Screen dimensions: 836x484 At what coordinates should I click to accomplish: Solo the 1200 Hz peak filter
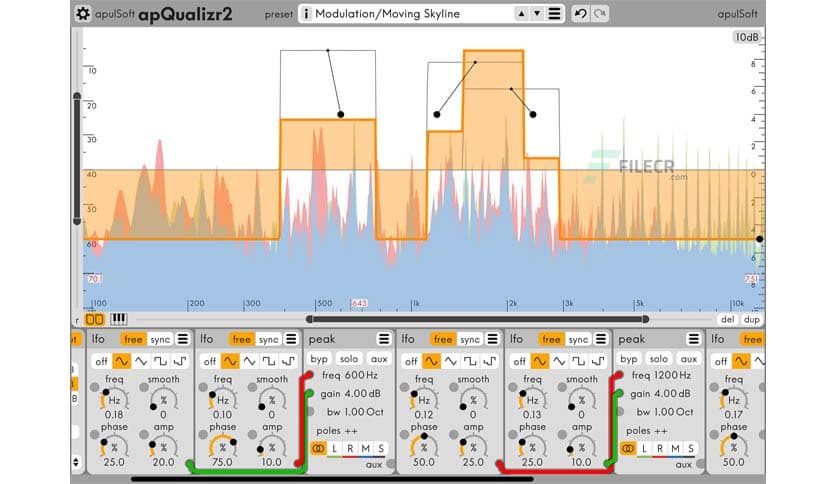click(658, 359)
